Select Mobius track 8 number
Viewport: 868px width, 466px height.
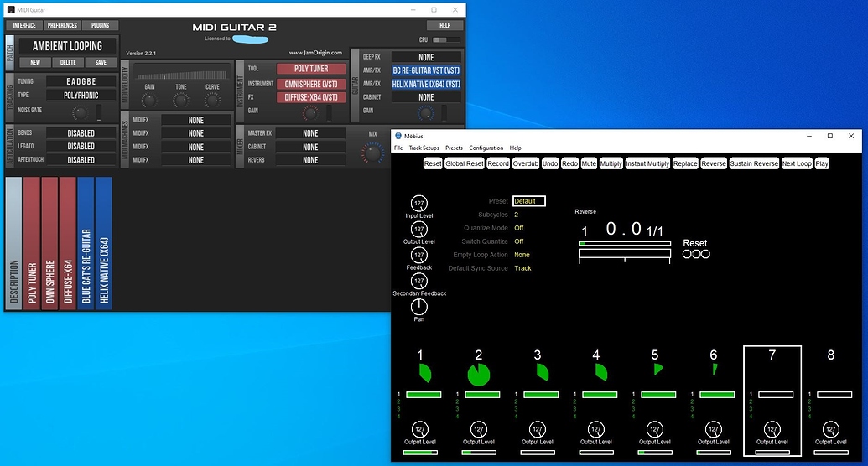coord(830,355)
